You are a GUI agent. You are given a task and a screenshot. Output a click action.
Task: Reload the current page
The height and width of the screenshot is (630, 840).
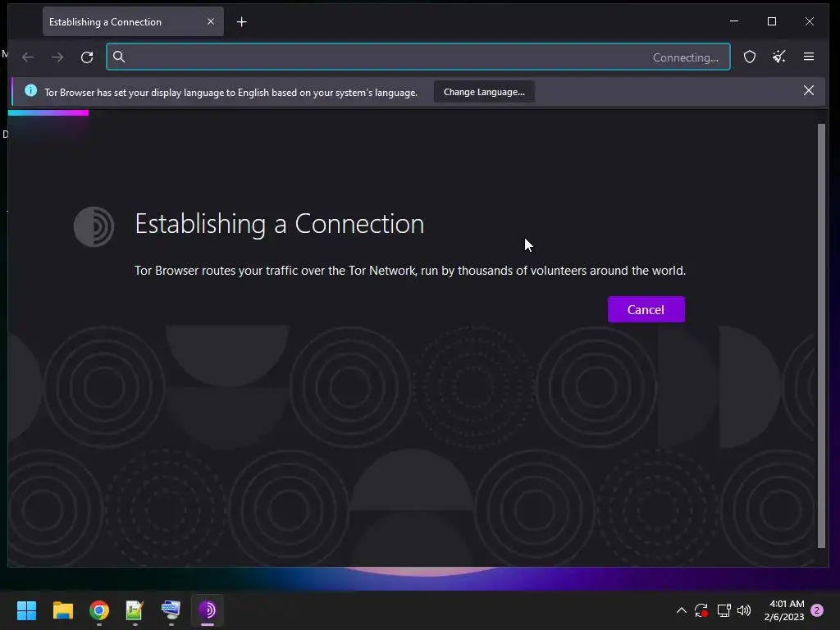[x=87, y=57]
